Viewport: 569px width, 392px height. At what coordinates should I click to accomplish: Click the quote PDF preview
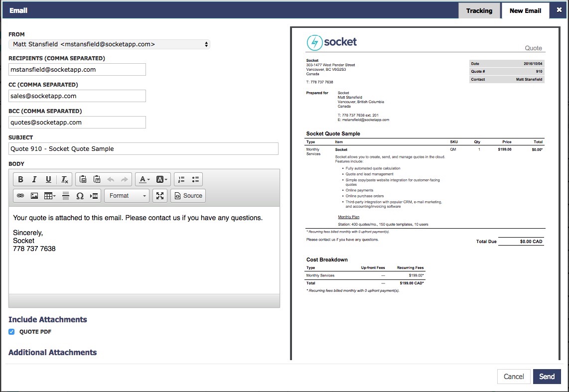426,194
